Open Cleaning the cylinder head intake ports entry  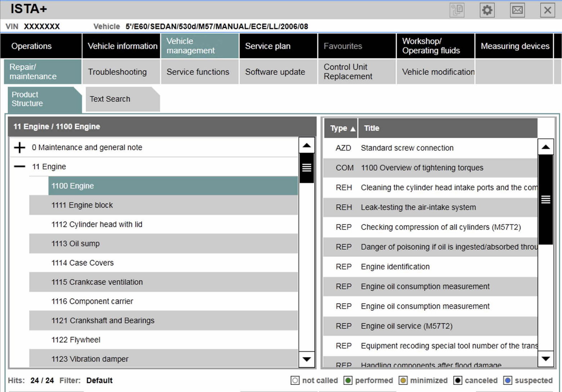(x=430, y=188)
